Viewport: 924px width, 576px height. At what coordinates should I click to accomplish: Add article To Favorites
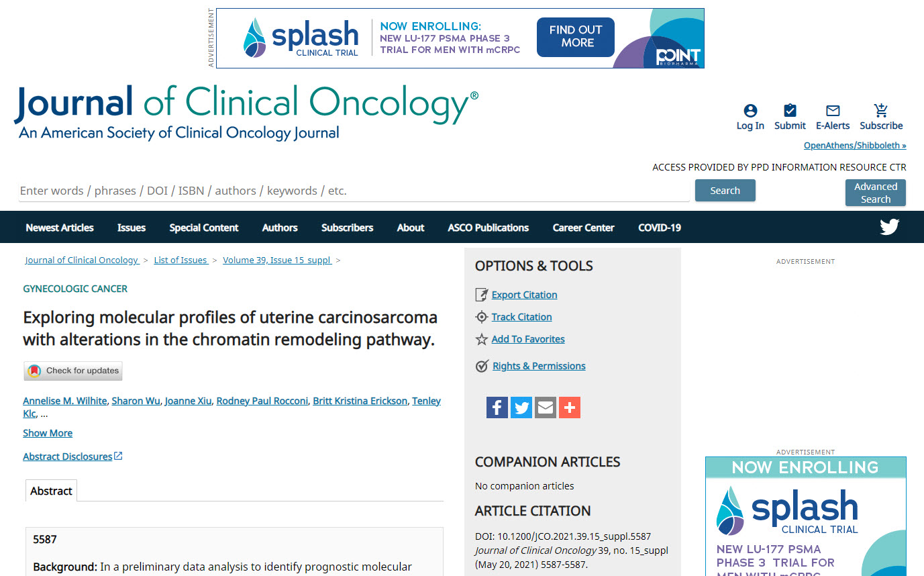pos(527,339)
